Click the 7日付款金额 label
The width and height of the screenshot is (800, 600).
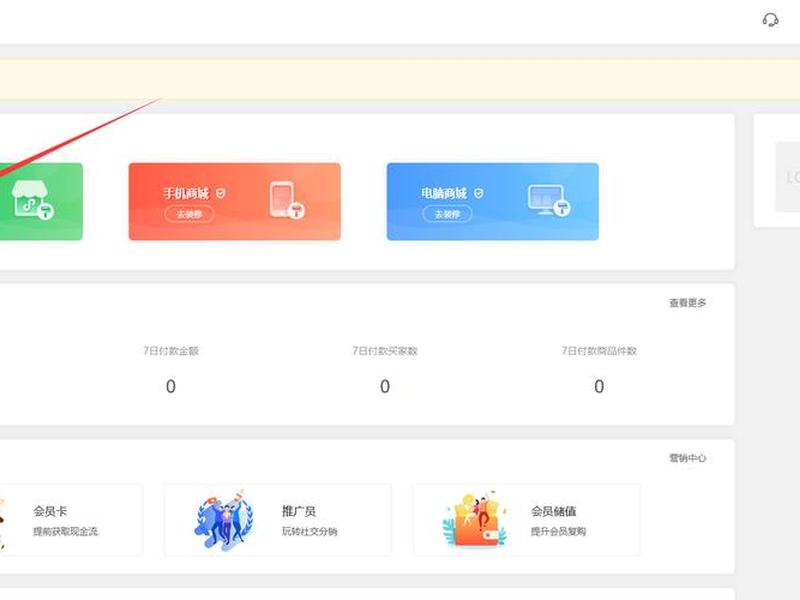click(x=171, y=351)
